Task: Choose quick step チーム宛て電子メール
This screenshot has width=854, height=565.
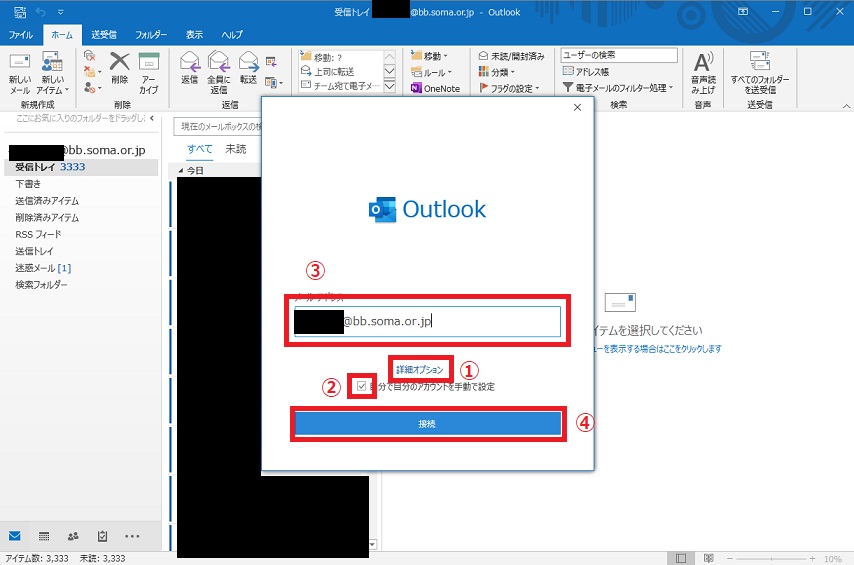Action: [340, 86]
